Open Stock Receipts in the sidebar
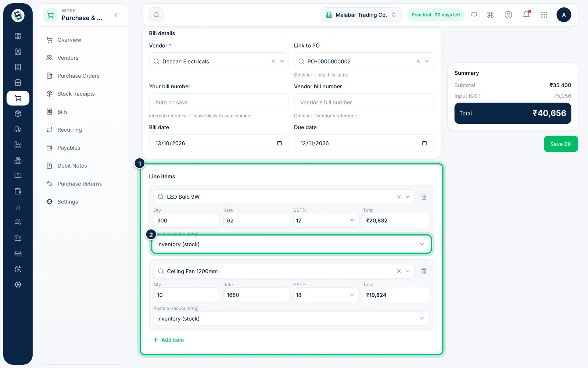 76,94
